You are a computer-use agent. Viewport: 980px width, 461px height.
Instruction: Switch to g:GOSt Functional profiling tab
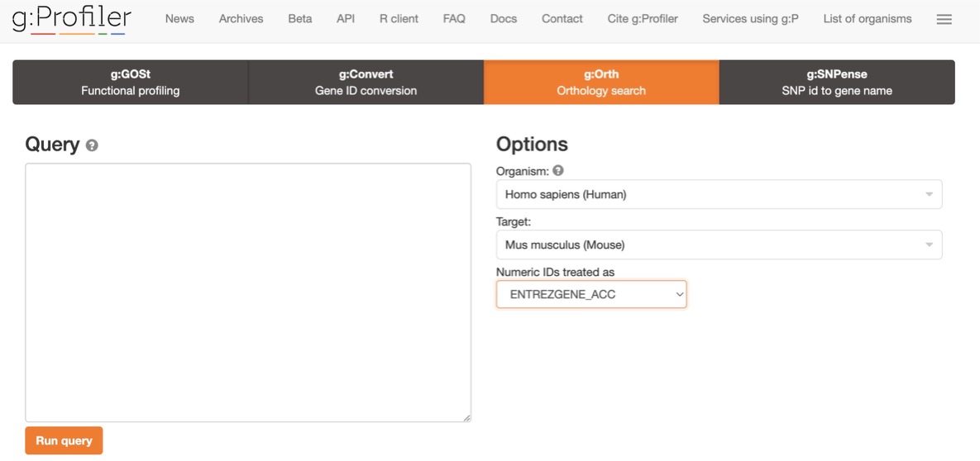[131, 83]
